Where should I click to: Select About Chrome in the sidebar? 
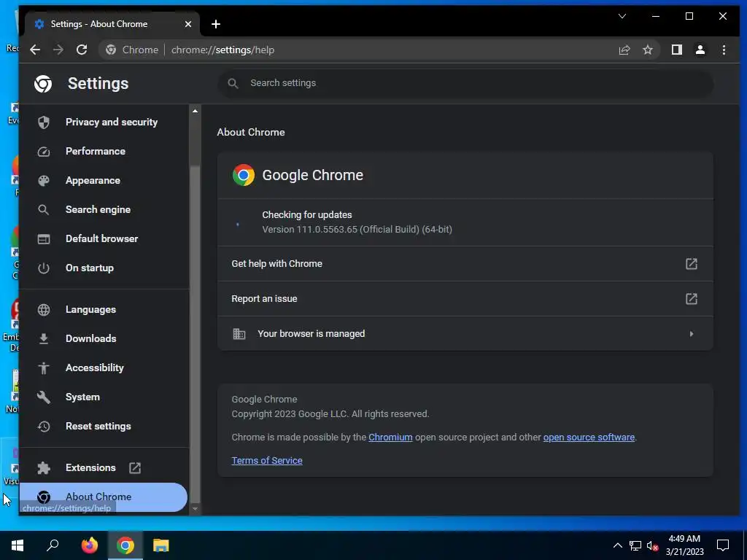104,497
